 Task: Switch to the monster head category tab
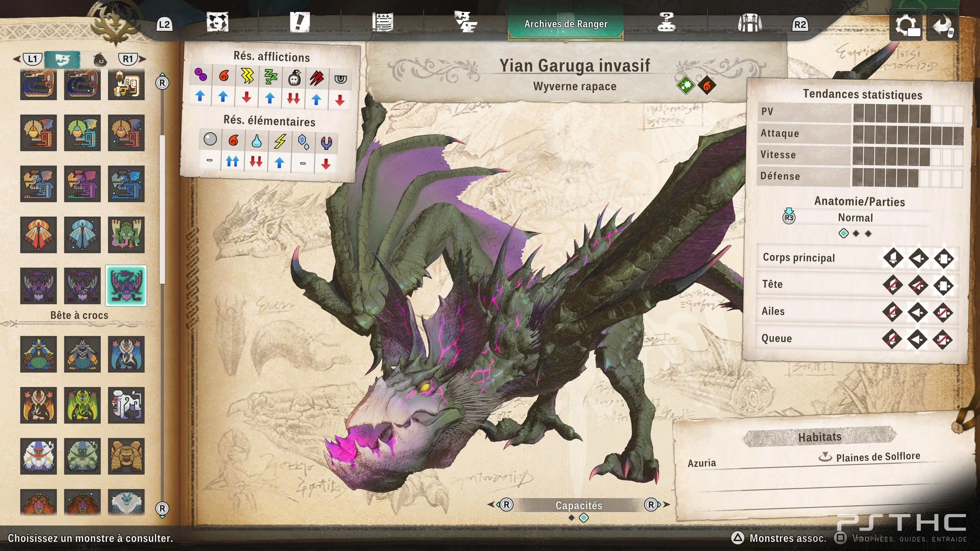tap(62, 59)
